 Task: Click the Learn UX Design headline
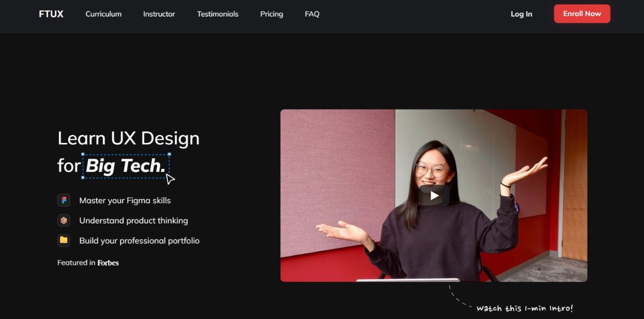pos(128,138)
